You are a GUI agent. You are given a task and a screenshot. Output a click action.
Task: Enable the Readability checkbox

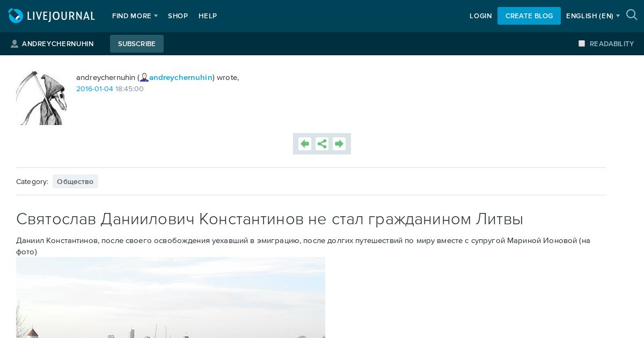(582, 43)
